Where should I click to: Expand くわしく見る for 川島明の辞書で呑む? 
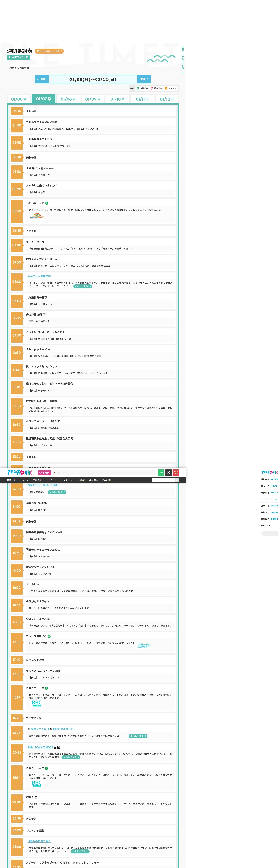pos(80,852)
